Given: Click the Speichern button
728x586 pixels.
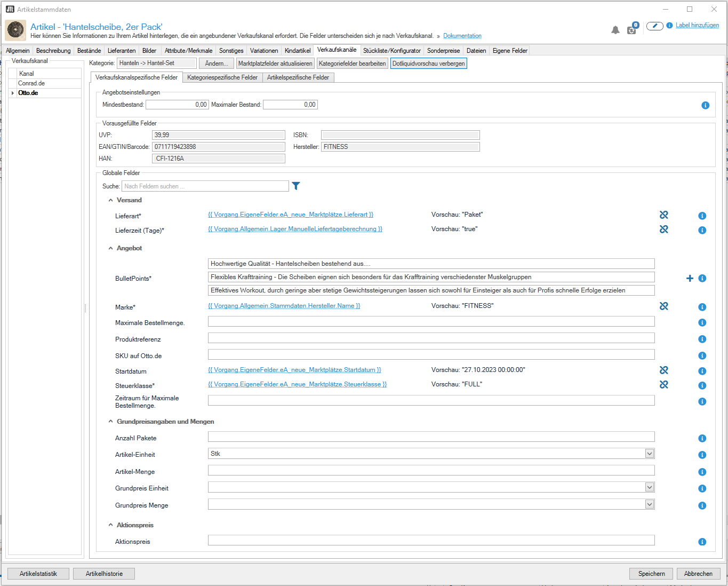Looking at the screenshot, I should tap(651, 574).
